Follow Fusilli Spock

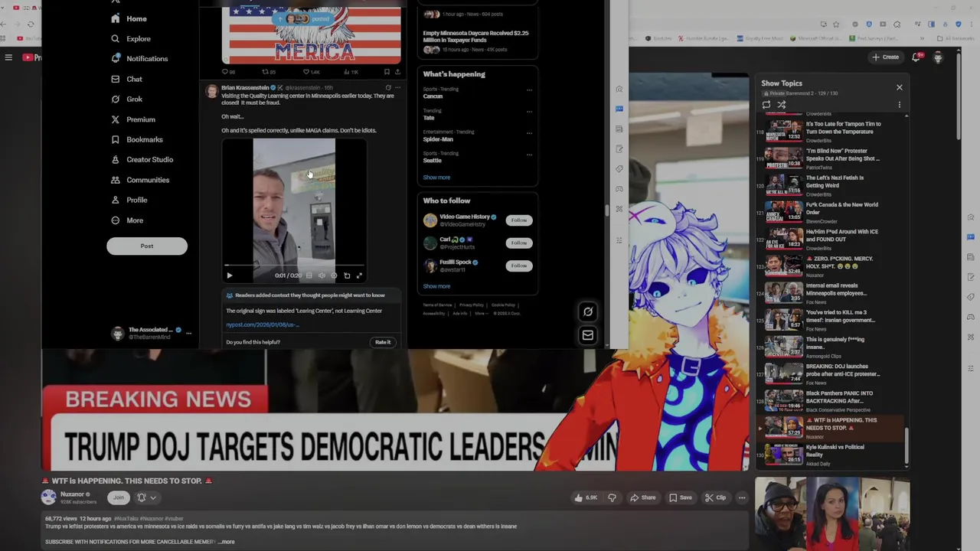[x=519, y=266]
